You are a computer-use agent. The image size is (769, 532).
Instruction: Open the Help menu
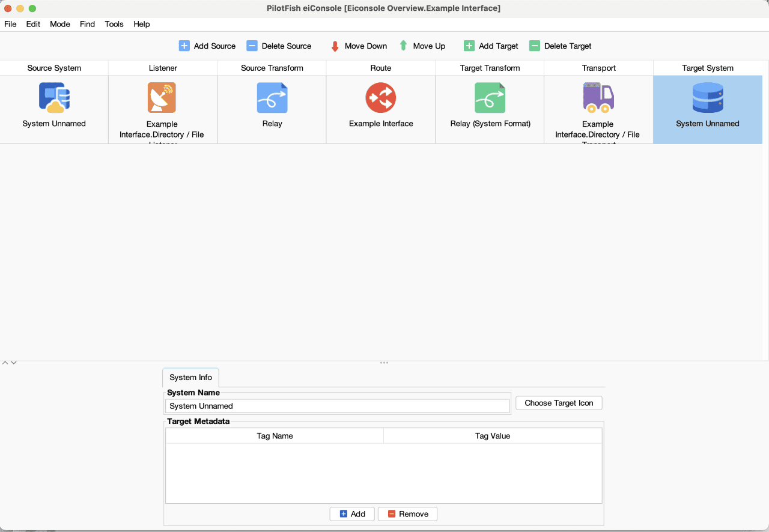(x=142, y=24)
